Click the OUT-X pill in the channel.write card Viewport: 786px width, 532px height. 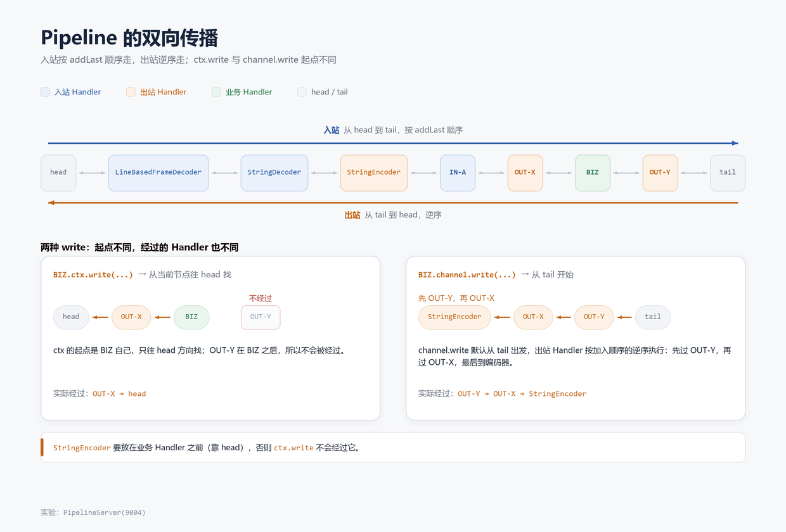[533, 317]
